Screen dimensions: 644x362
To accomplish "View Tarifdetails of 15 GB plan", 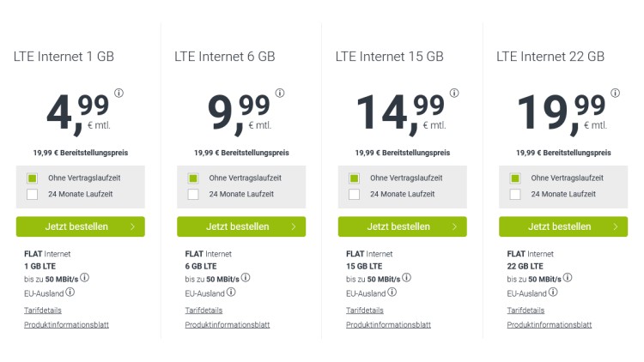I will click(365, 310).
